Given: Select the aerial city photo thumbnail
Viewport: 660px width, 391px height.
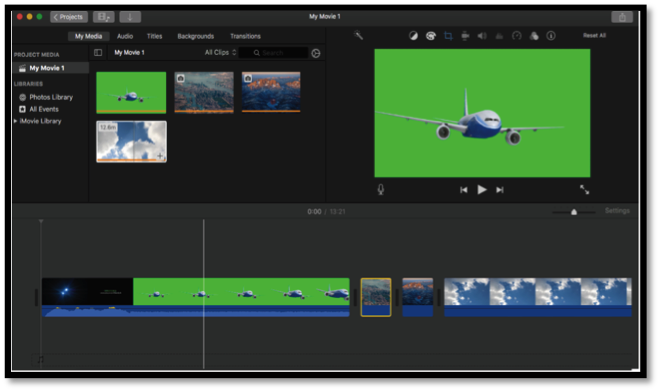Looking at the screenshot, I should [x=204, y=92].
